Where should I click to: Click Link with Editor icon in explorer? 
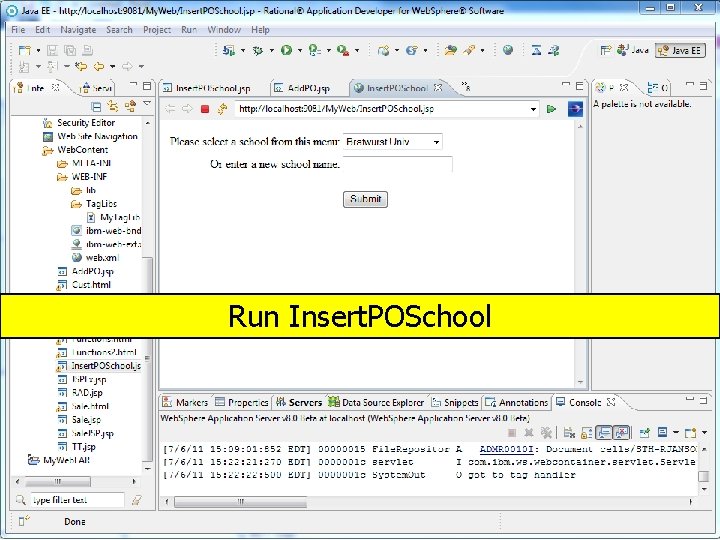tap(112, 107)
